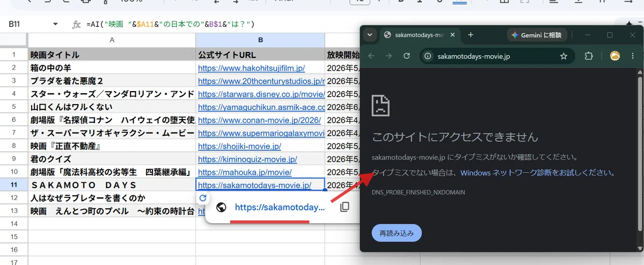Open the 20thcenturystudios.jp link
The width and height of the screenshot is (644, 265).
click(261, 81)
